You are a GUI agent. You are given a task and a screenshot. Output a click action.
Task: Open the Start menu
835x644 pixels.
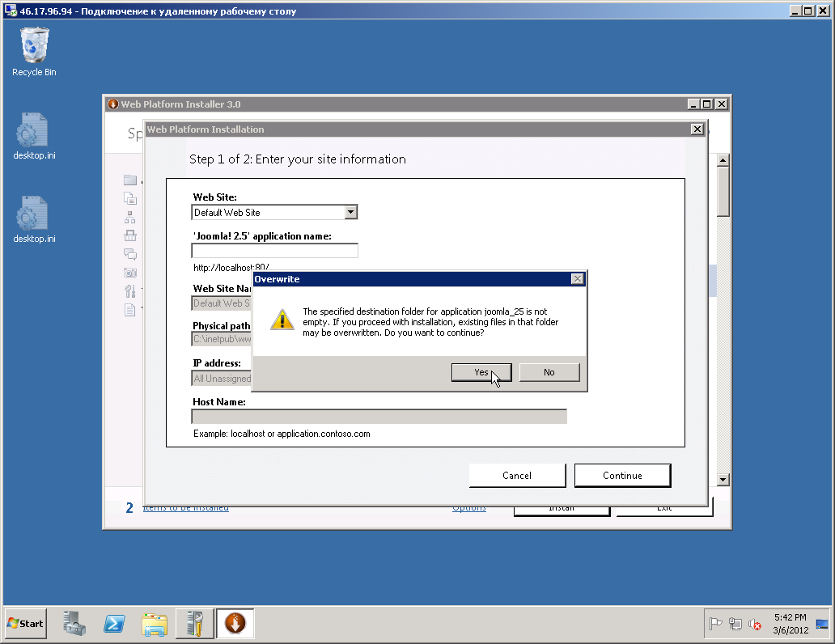pos(26,624)
